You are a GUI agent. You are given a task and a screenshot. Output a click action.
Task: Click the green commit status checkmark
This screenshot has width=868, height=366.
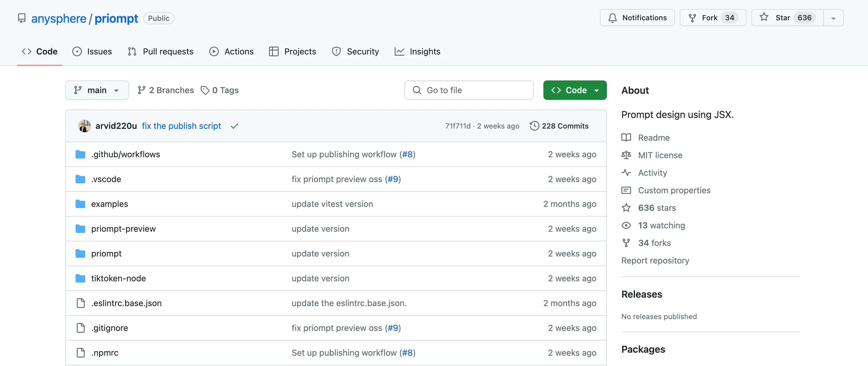pos(235,126)
